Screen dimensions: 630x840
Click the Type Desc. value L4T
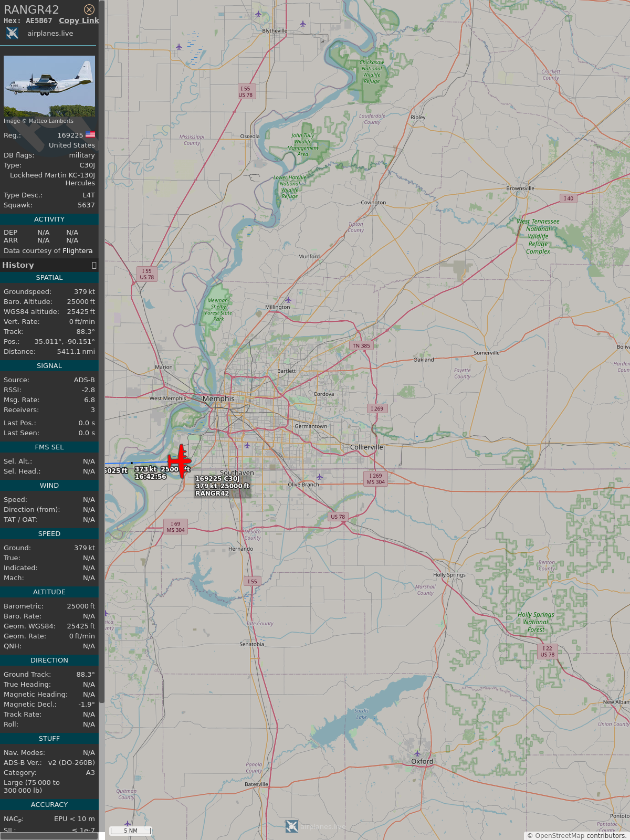pos(89,195)
